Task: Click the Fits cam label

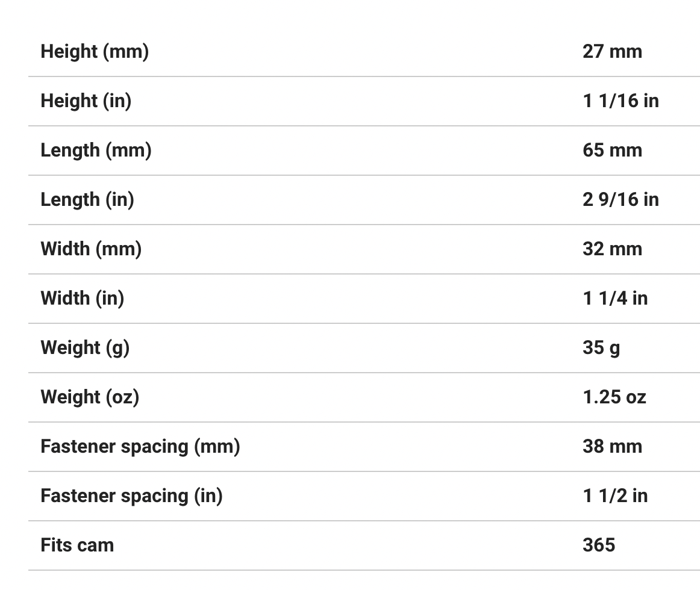Action: coord(77,545)
